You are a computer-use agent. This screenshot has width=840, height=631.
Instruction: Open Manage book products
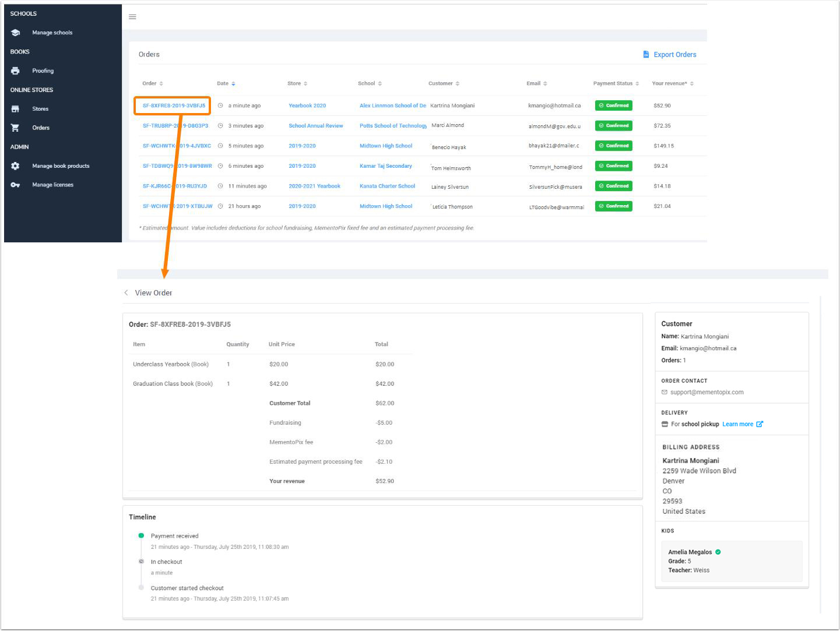pos(61,166)
